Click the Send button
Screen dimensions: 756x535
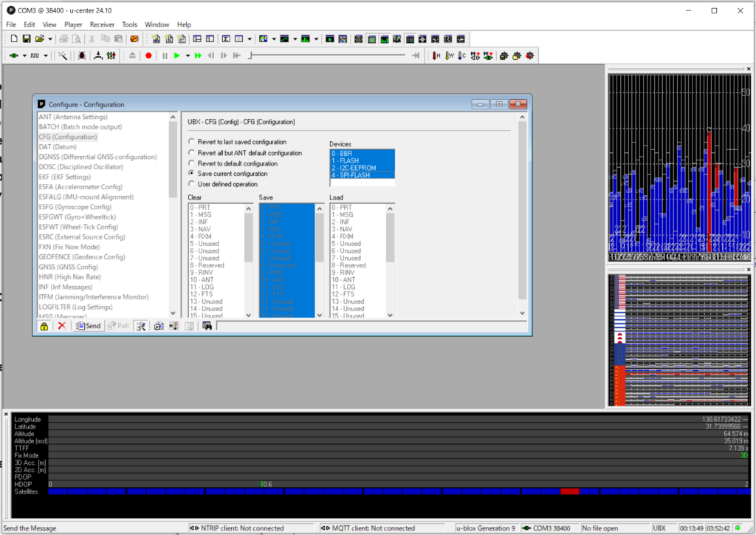pos(89,326)
